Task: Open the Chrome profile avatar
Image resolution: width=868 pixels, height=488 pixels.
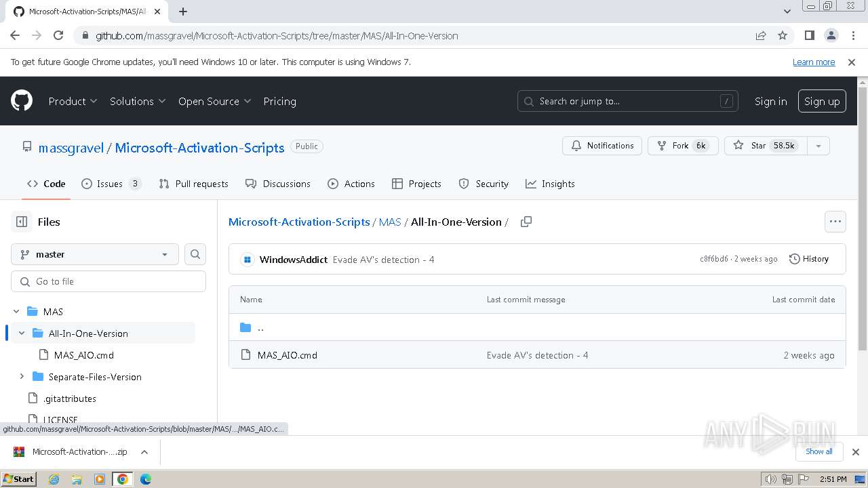Action: click(x=831, y=35)
